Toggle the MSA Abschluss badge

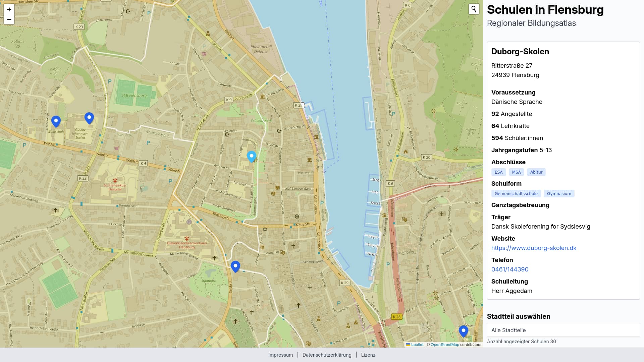coord(517,172)
